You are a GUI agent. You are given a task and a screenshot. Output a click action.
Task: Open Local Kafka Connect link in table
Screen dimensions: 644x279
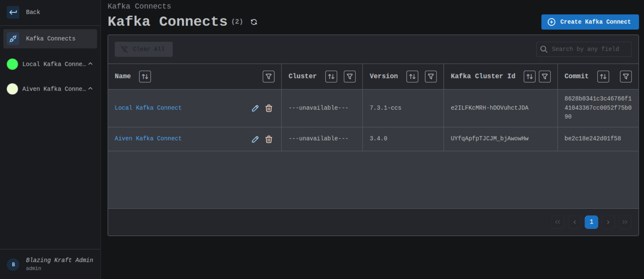[148, 108]
